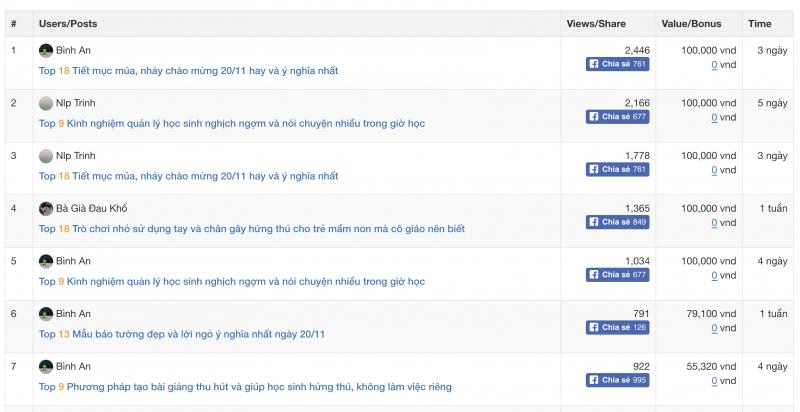This screenshot has width=800, height=412.
Task: Click Chia sẻ 677 button in row 2
Action: pos(617,117)
